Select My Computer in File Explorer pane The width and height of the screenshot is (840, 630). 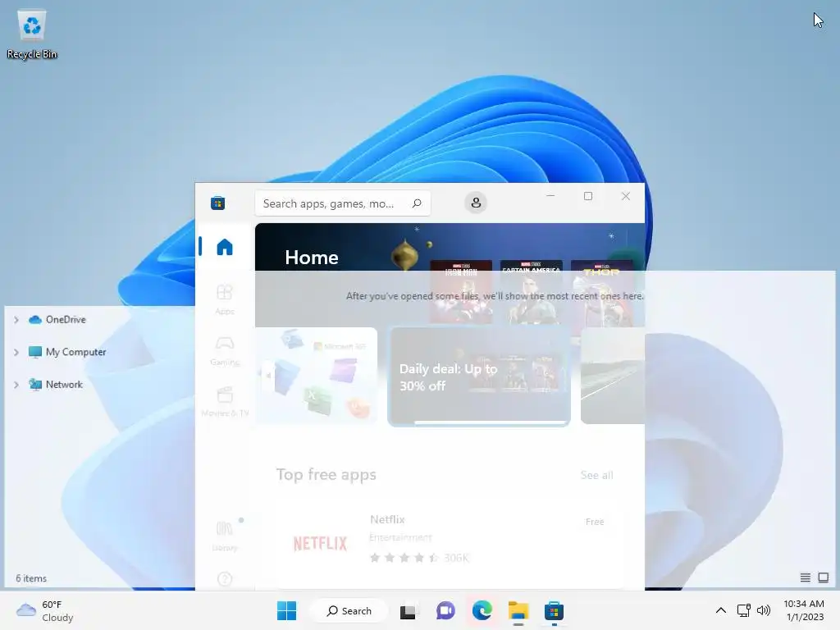(67, 353)
